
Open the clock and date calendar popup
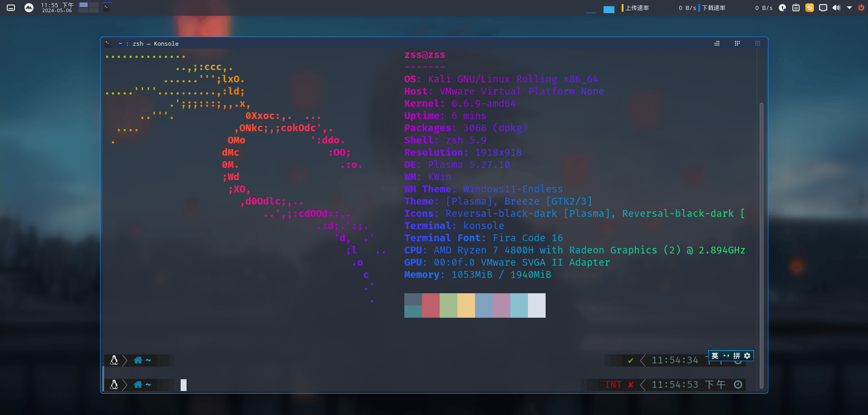(x=57, y=8)
